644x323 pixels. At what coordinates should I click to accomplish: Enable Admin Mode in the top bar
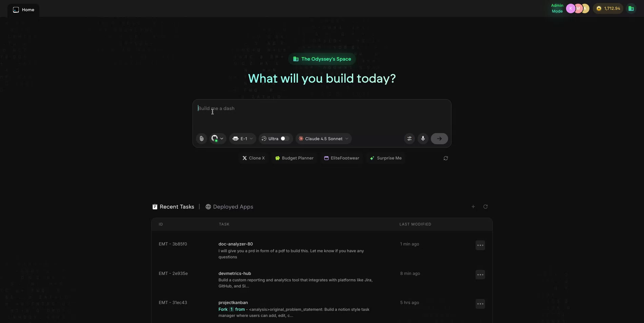(557, 8)
